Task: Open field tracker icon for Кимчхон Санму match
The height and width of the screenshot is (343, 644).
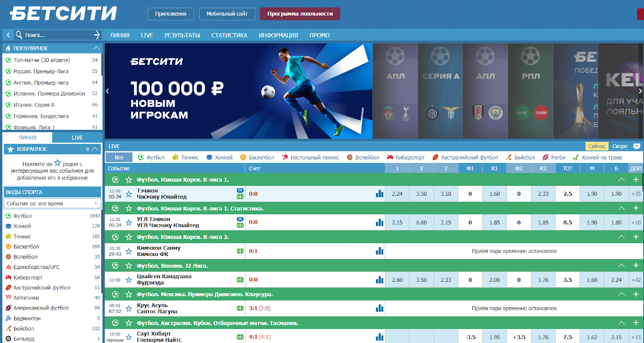Action: point(240,251)
